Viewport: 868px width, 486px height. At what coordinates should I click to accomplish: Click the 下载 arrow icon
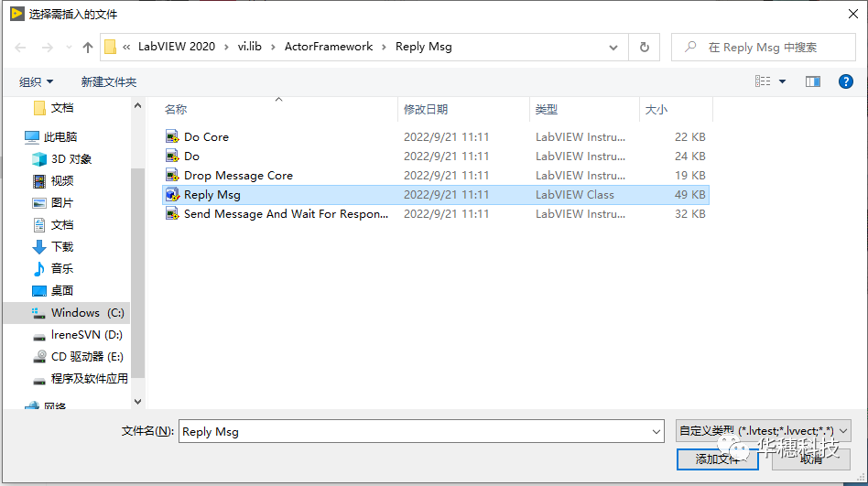[38, 247]
